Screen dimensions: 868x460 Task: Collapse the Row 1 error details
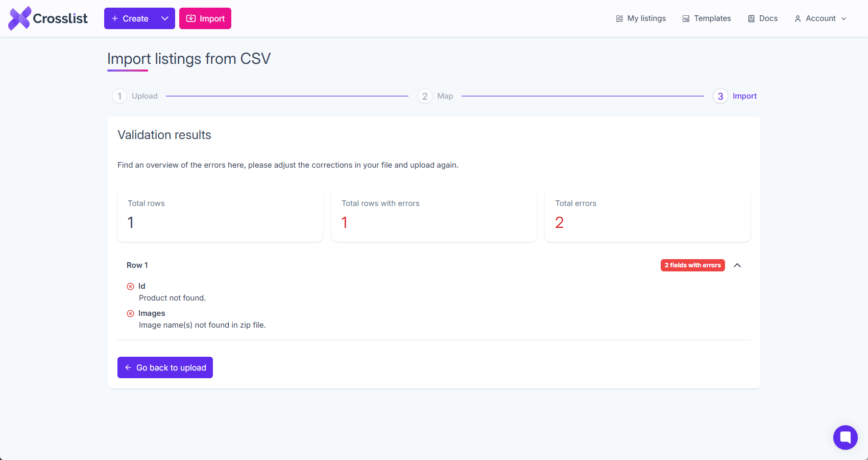tap(737, 265)
